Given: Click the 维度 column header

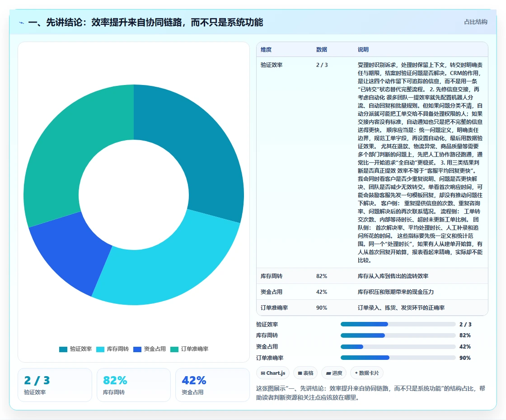Looking at the screenshot, I should pyautogui.click(x=266, y=49).
